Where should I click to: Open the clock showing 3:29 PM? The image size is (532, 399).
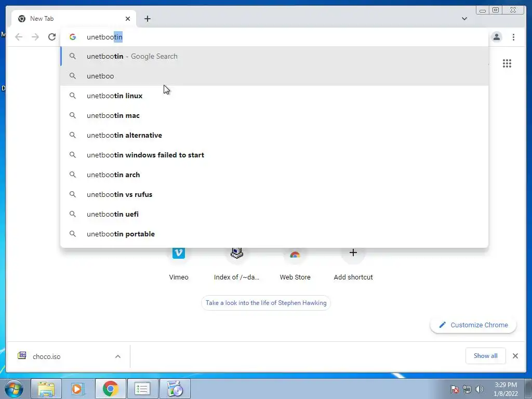(506, 389)
